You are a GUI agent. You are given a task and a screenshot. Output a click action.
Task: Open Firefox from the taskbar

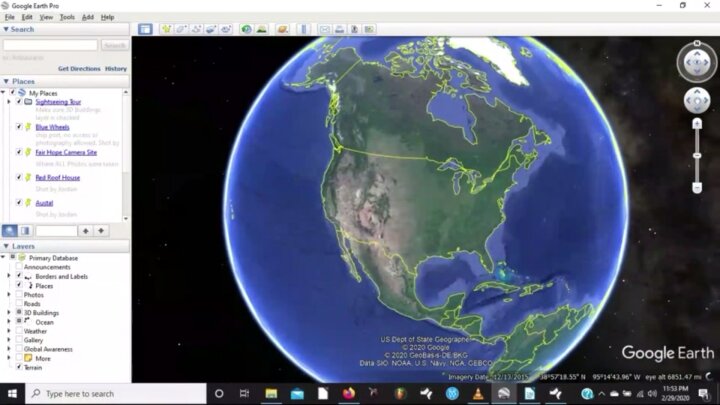pyautogui.click(x=349, y=394)
